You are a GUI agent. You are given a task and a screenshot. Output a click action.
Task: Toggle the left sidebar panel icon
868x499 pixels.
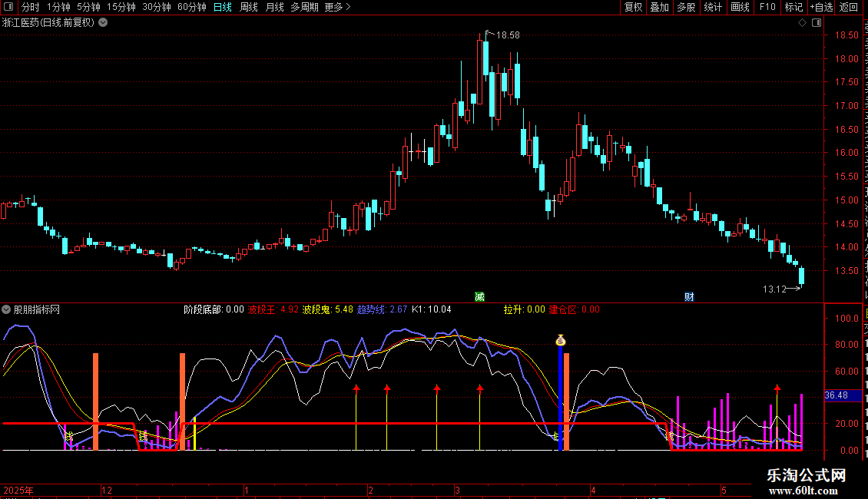tap(8, 7)
